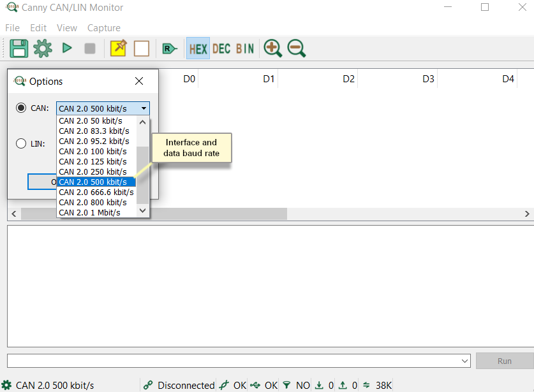The image size is (534, 392).
Task: Click the transfer arrows 38K icon
Action: click(x=366, y=385)
